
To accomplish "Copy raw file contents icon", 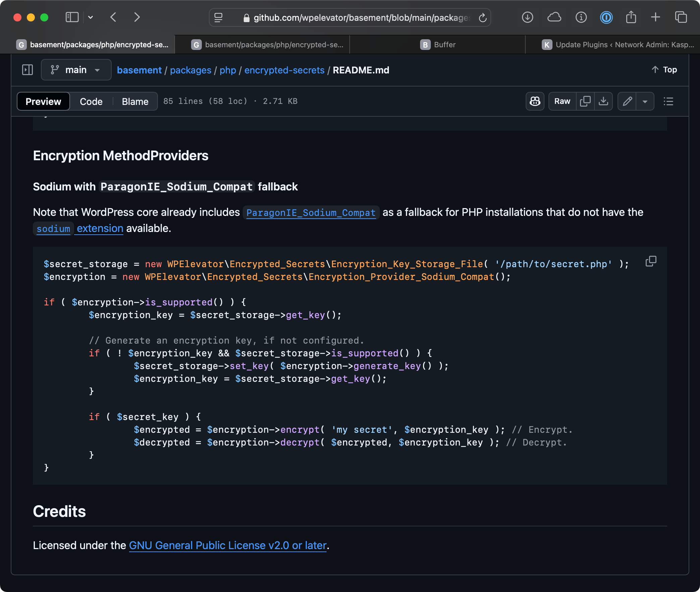I will tap(585, 101).
